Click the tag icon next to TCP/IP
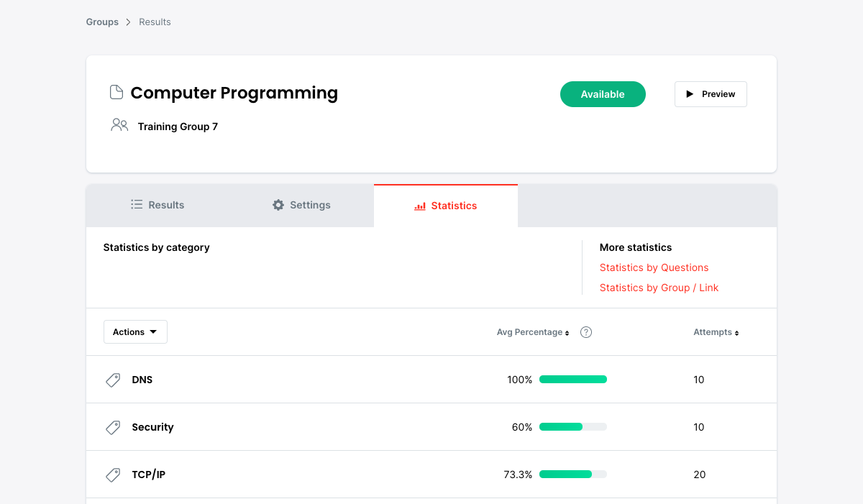The width and height of the screenshot is (863, 504). tap(113, 475)
